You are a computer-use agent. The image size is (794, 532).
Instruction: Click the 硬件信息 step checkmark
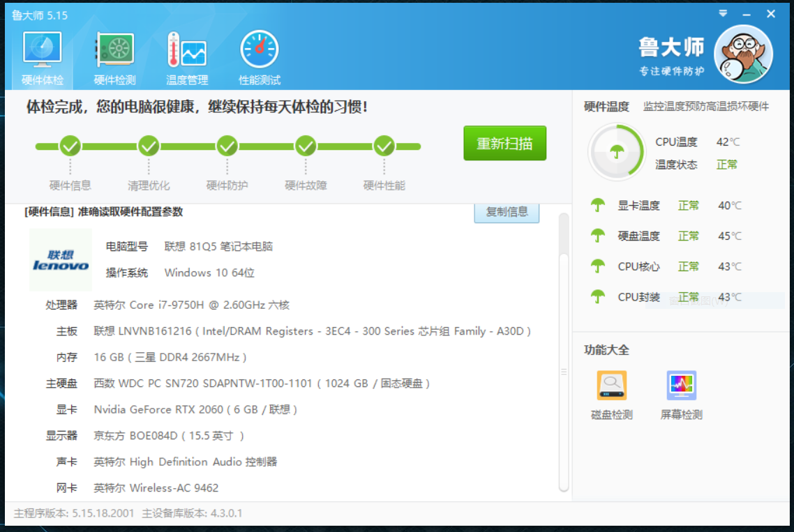[x=70, y=146]
